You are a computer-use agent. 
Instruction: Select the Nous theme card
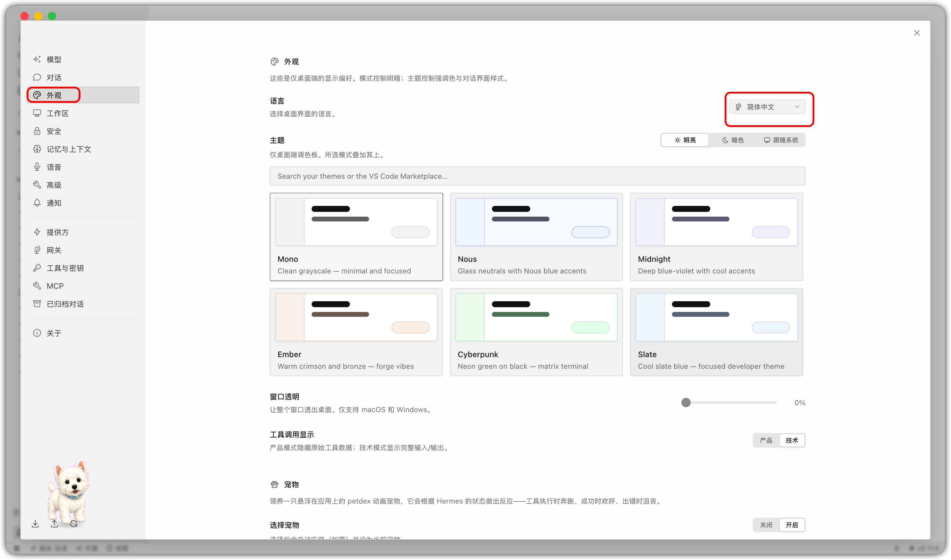pos(536,237)
